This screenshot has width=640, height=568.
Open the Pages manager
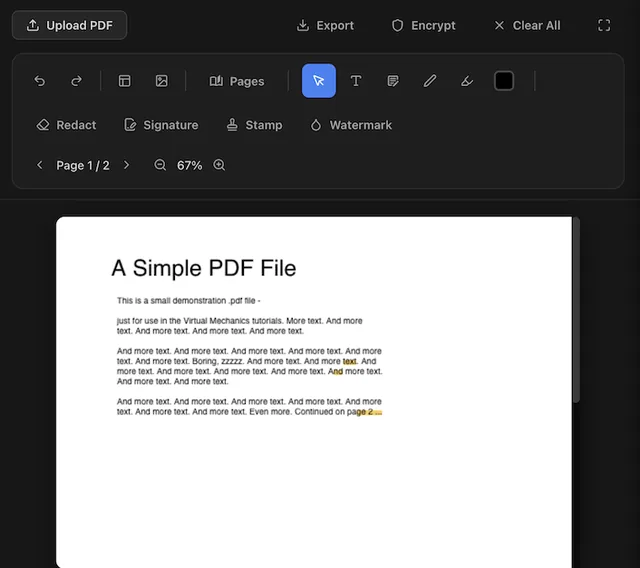click(x=237, y=81)
